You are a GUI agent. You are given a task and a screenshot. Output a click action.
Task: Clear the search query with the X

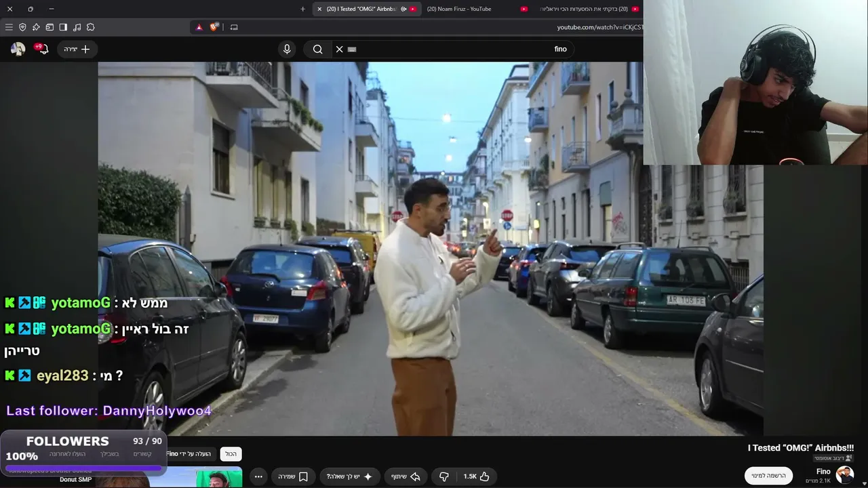point(340,49)
